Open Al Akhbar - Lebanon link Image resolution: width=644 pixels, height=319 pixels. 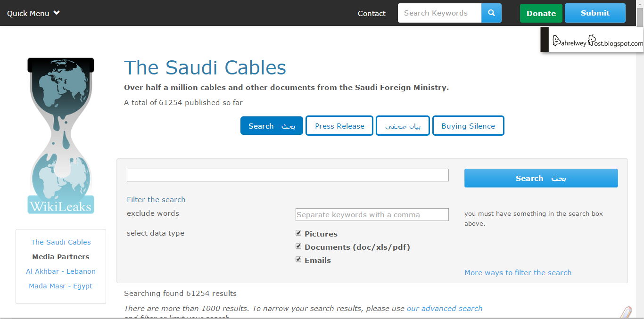pos(61,271)
